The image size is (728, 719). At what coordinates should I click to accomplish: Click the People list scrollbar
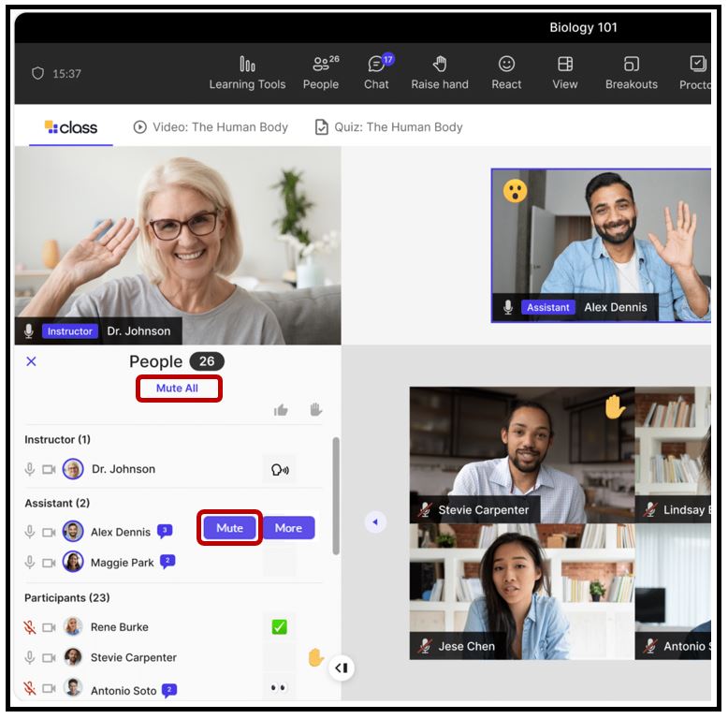click(x=336, y=496)
